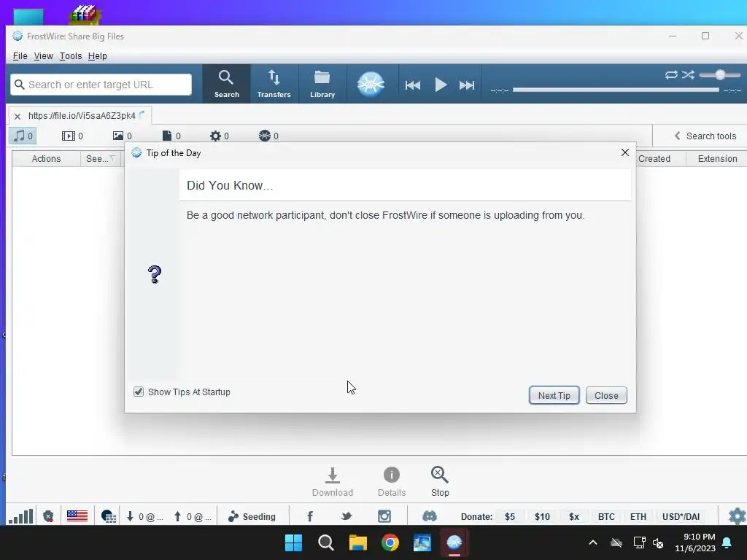Open settings gear in status bar
The width and height of the screenshot is (747, 560).
737,516
